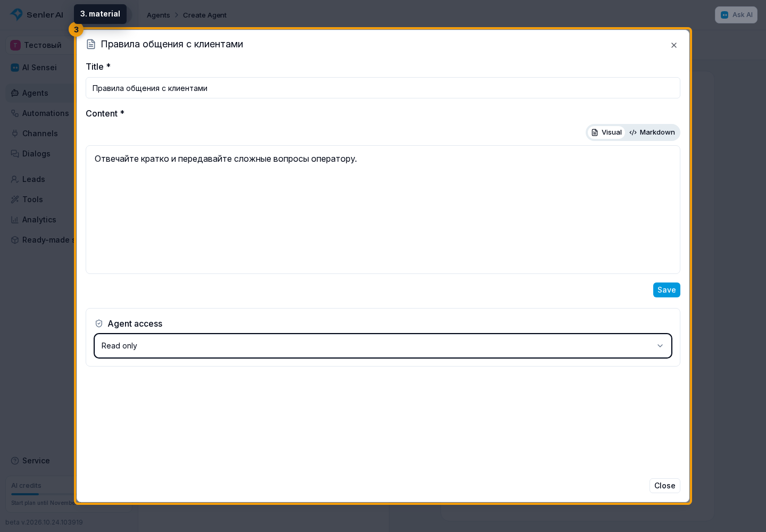Viewport: 766px width, 532px height.
Task: Click the Ask AI robot icon
Action: (x=725, y=15)
